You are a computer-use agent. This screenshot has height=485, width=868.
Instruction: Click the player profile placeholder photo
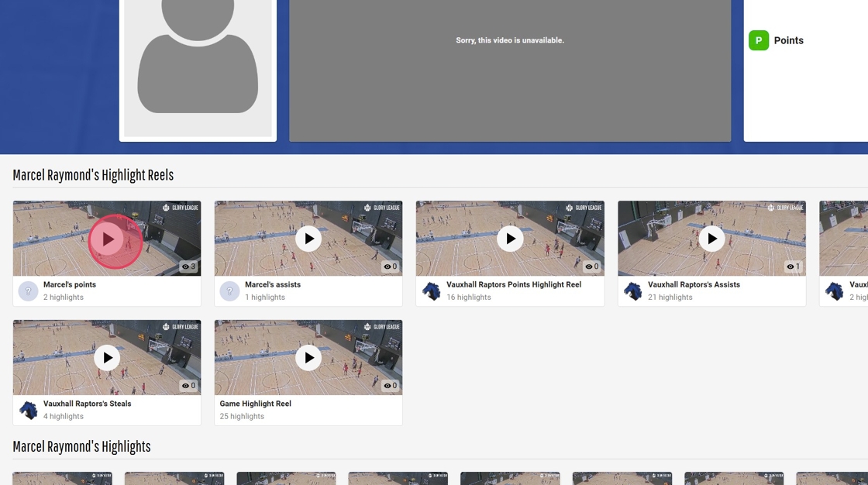pyautogui.click(x=198, y=67)
